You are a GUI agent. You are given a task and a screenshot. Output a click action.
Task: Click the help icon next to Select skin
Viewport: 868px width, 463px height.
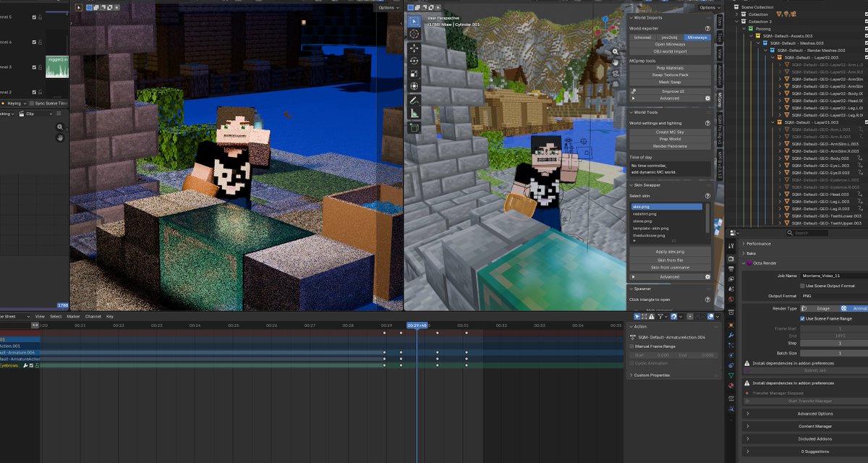(707, 196)
